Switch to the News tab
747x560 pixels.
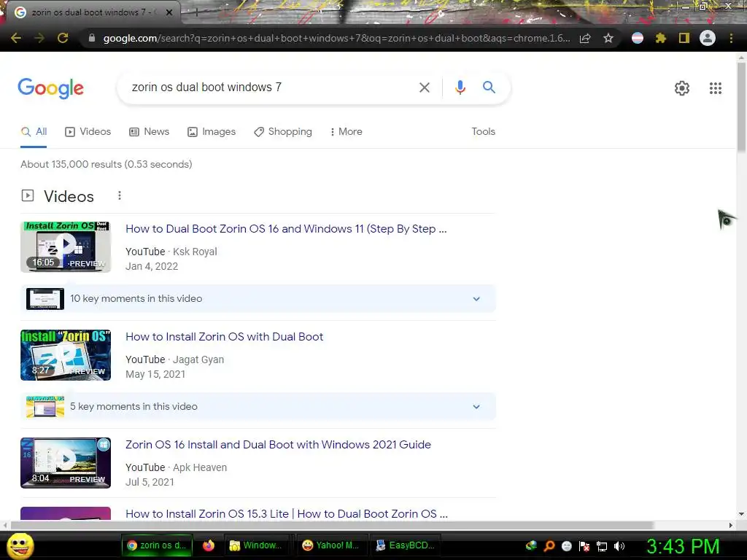tap(149, 131)
